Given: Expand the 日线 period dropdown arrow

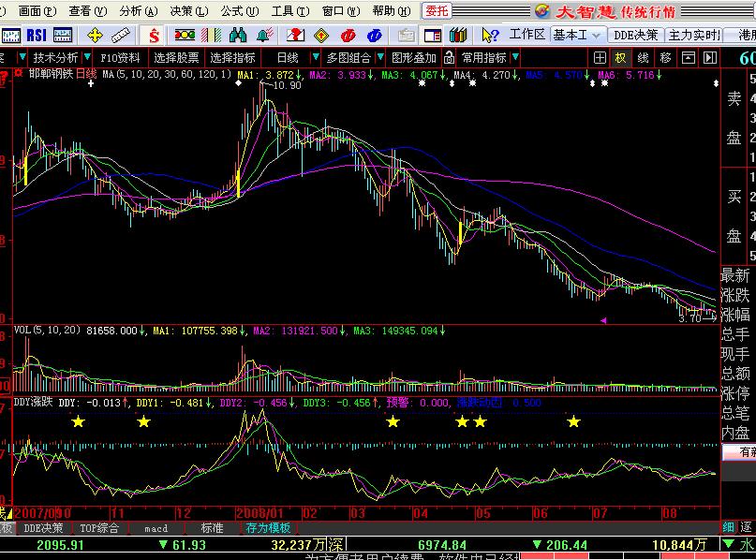Looking at the screenshot, I should pyautogui.click(x=316, y=57).
